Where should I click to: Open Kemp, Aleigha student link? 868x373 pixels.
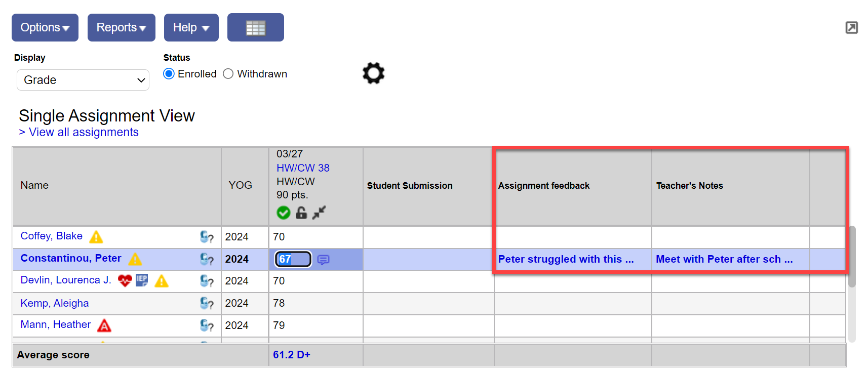[x=55, y=303]
